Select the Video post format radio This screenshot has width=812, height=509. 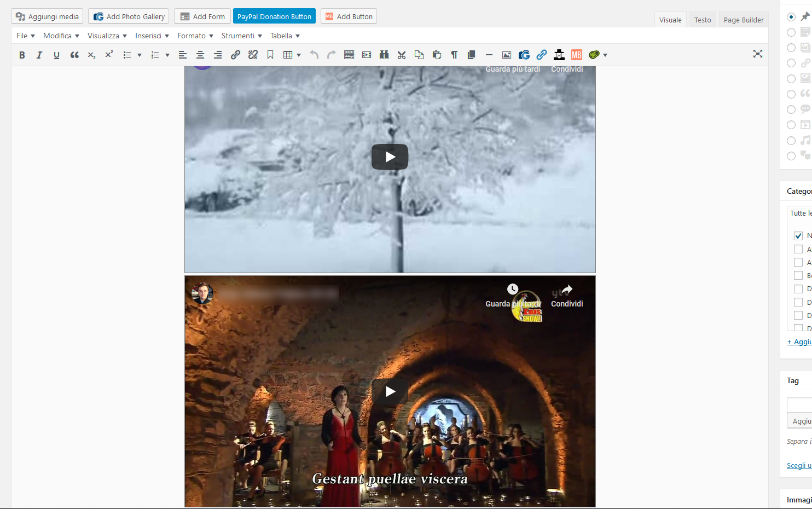791,125
